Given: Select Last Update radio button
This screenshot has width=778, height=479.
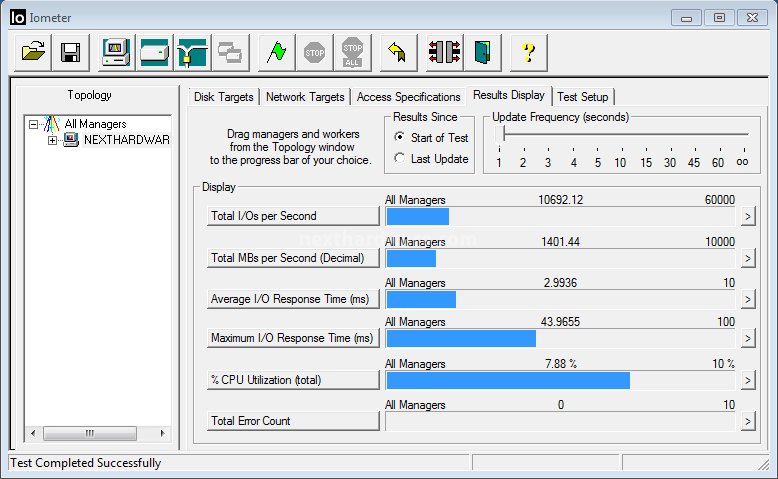Looking at the screenshot, I should (399, 158).
